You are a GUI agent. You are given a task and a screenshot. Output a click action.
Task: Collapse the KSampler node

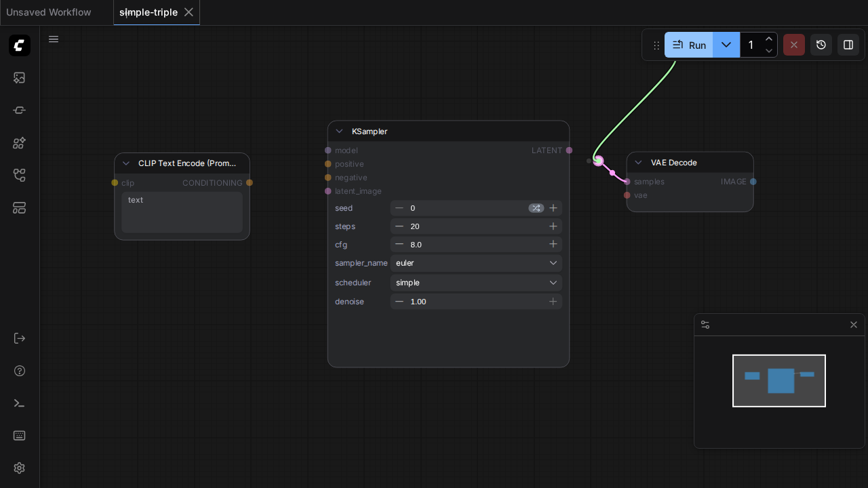tap(339, 131)
